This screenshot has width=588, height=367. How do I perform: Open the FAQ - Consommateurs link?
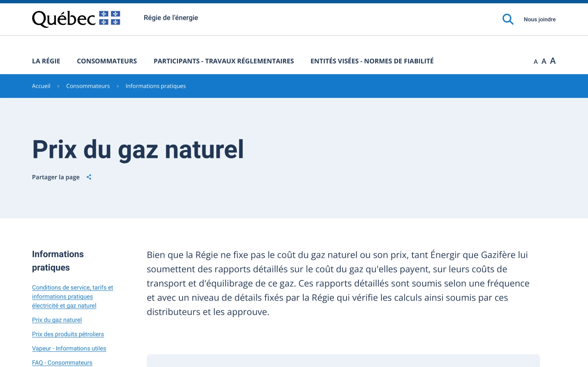click(62, 363)
